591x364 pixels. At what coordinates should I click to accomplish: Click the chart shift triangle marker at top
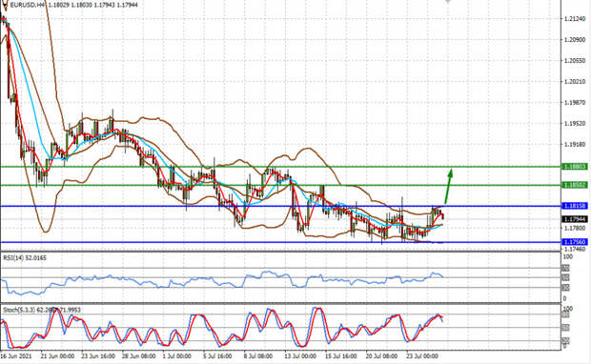[x=448, y=2]
